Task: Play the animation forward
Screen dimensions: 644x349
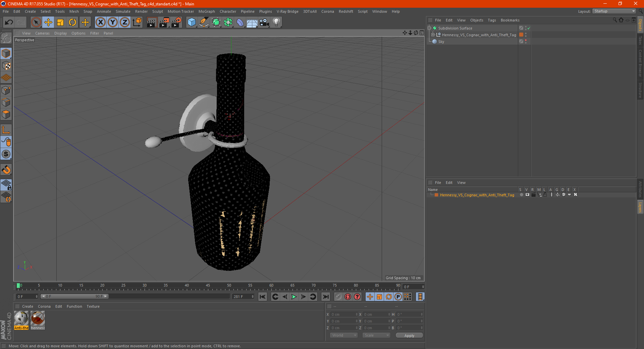Action: pos(294,297)
